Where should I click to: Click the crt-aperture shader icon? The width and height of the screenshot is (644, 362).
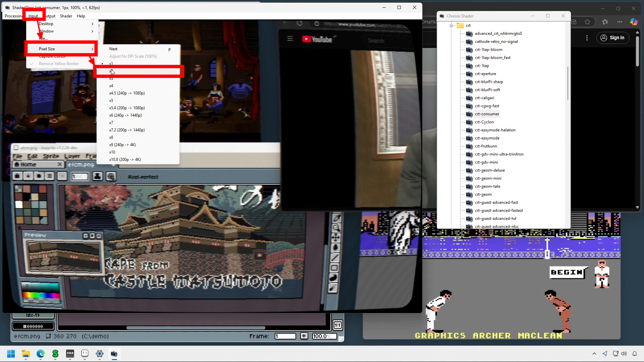(x=469, y=74)
